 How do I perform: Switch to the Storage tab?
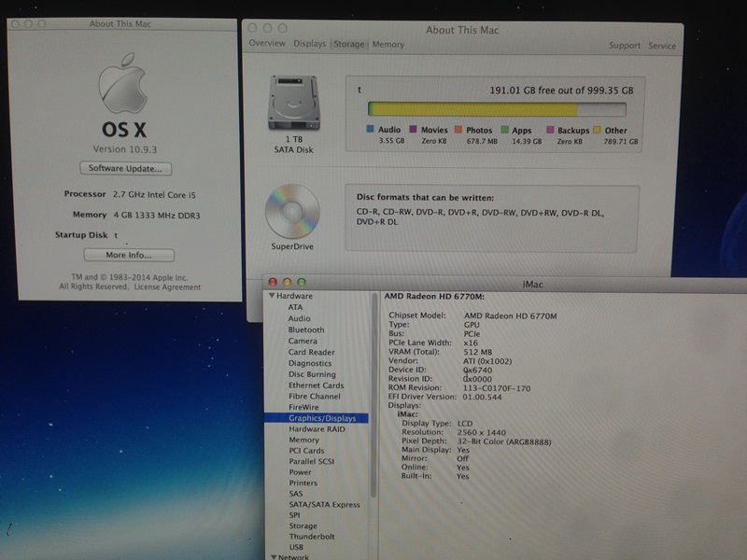tap(349, 44)
